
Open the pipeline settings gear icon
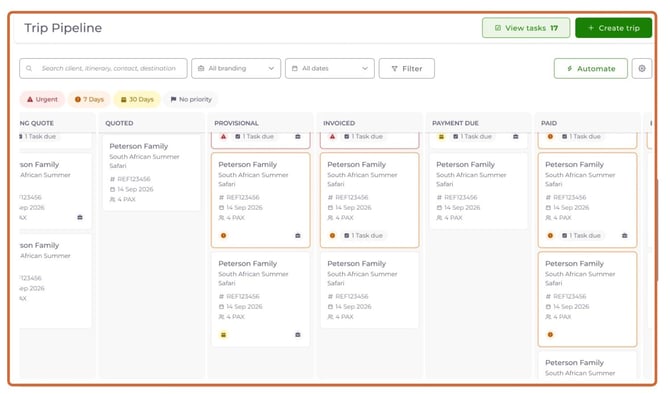point(642,68)
